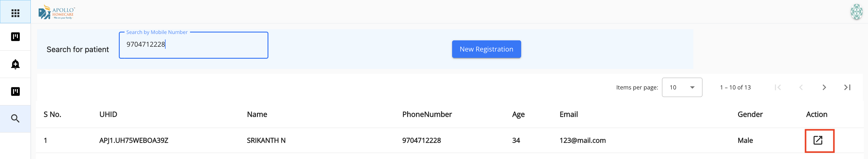Click the board icon just above the sidebar search
The image size is (868, 159).
(x=15, y=92)
